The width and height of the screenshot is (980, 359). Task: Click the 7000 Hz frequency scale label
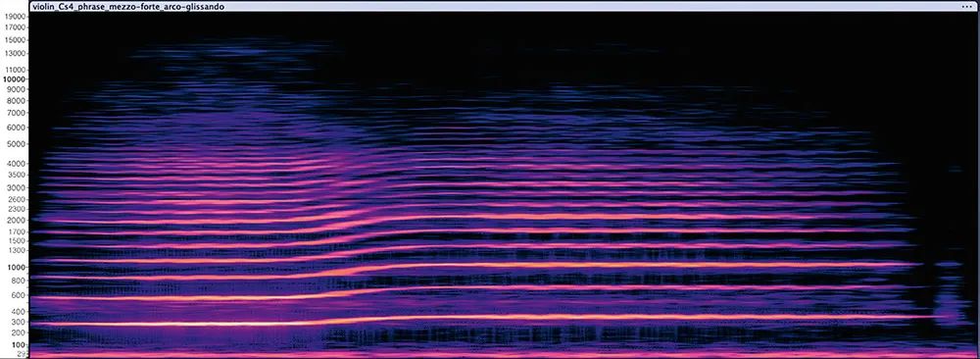click(17, 113)
